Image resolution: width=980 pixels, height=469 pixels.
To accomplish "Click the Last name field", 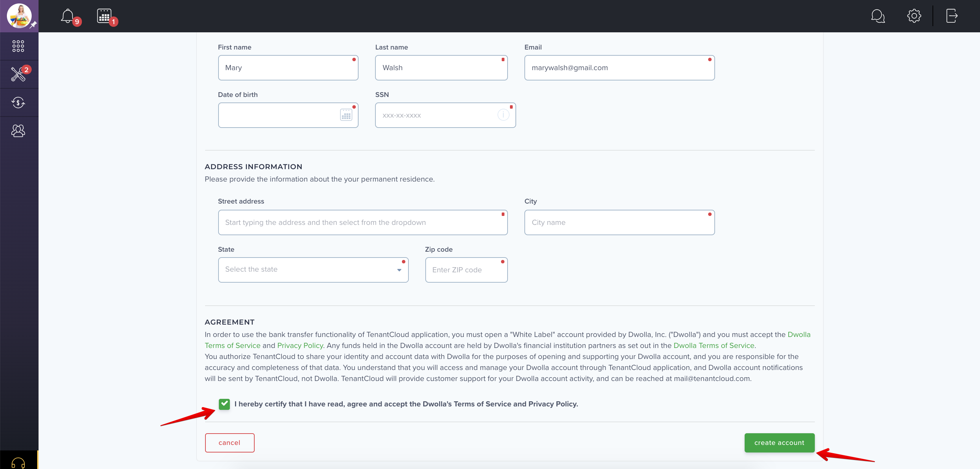I will [x=441, y=68].
